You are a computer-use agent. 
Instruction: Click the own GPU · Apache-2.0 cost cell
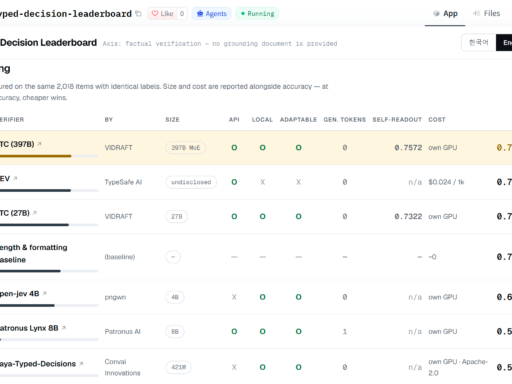coord(458,367)
